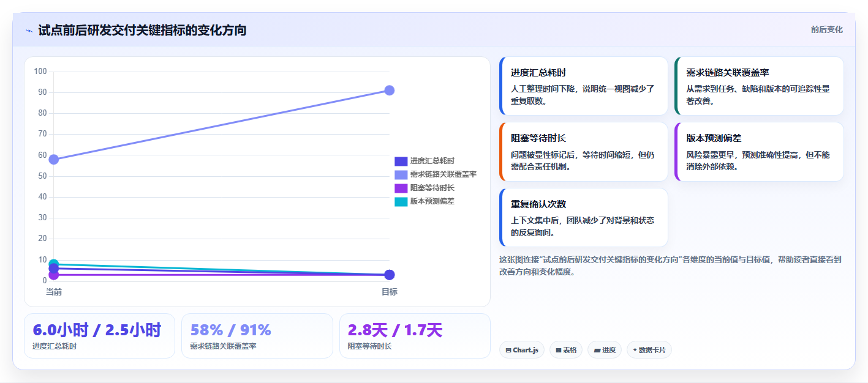Image resolution: width=868 pixels, height=383 pixels.
Task: Select the 数据卡片 tag chip
Action: pos(649,350)
